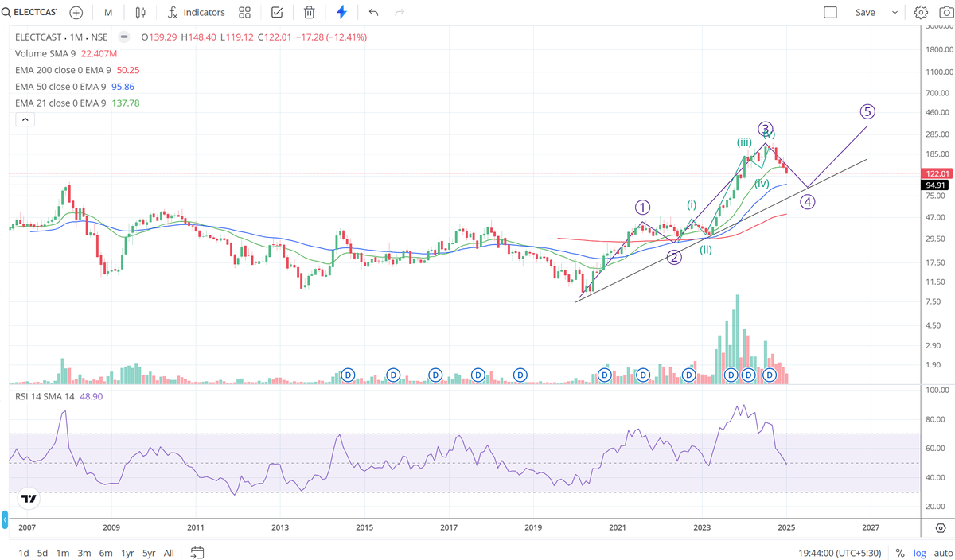The height and width of the screenshot is (560, 955).
Task: Toggle percentage scale mode
Action: point(900,553)
